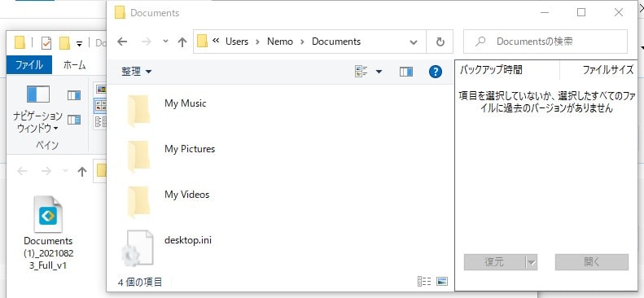This screenshot has height=298, width=644.
Task: Open Customize Quick Access Toolbar dropdown arrow
Action: 80,43
